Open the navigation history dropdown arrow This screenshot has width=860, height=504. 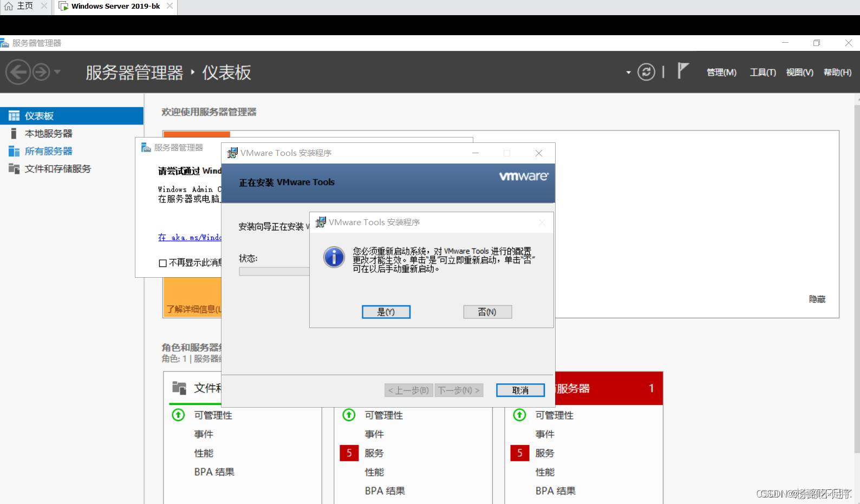pyautogui.click(x=57, y=71)
